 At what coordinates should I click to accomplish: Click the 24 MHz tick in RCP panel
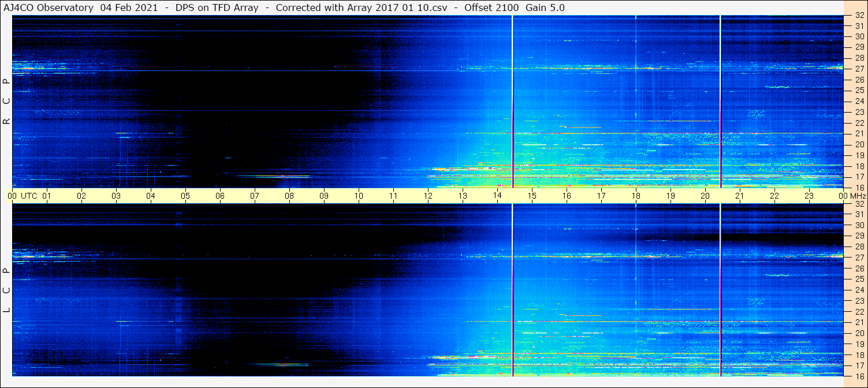[859, 102]
